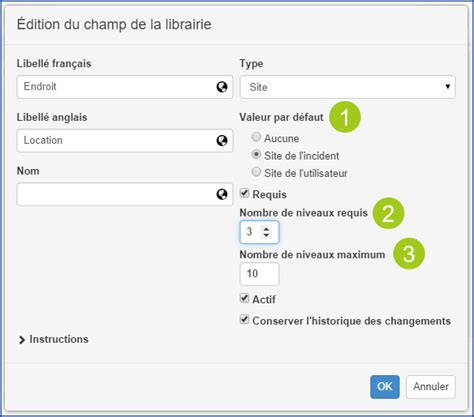Open the Type dropdown showing Site

pyautogui.click(x=348, y=87)
